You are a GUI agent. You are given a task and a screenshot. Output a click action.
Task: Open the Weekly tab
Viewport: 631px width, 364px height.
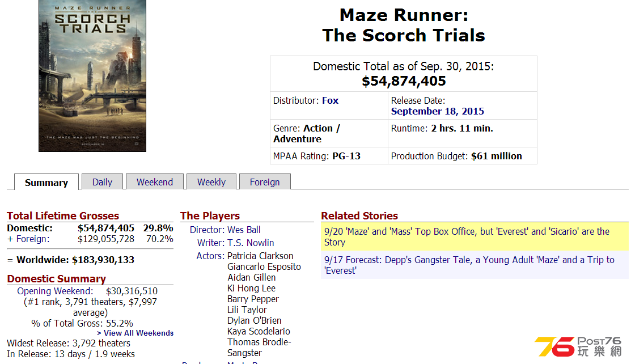coord(211,182)
